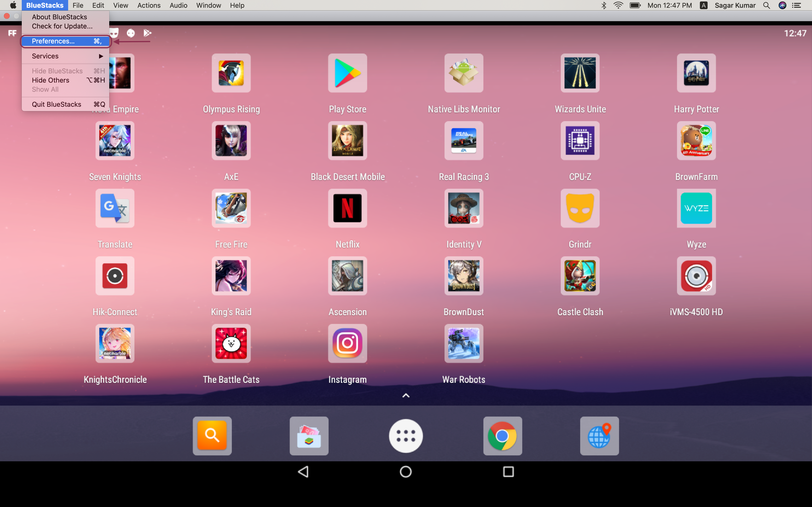Click Preferences menu item
Screen dimensions: 812x507
(x=53, y=41)
